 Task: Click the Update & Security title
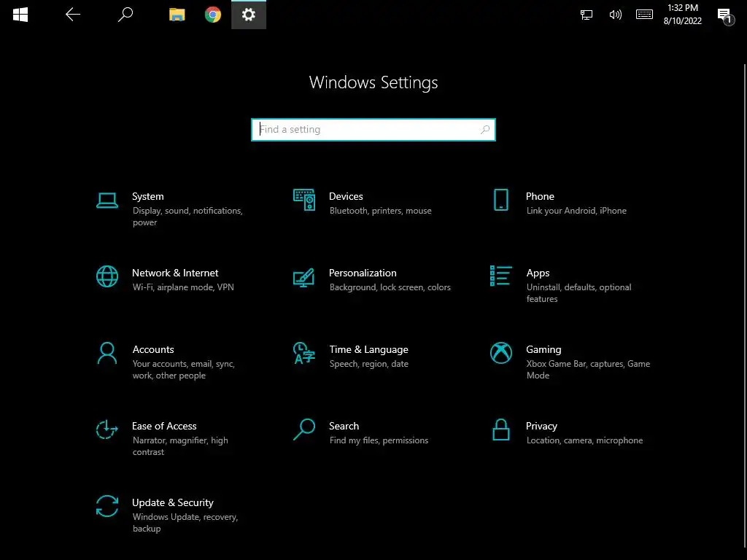pos(172,503)
